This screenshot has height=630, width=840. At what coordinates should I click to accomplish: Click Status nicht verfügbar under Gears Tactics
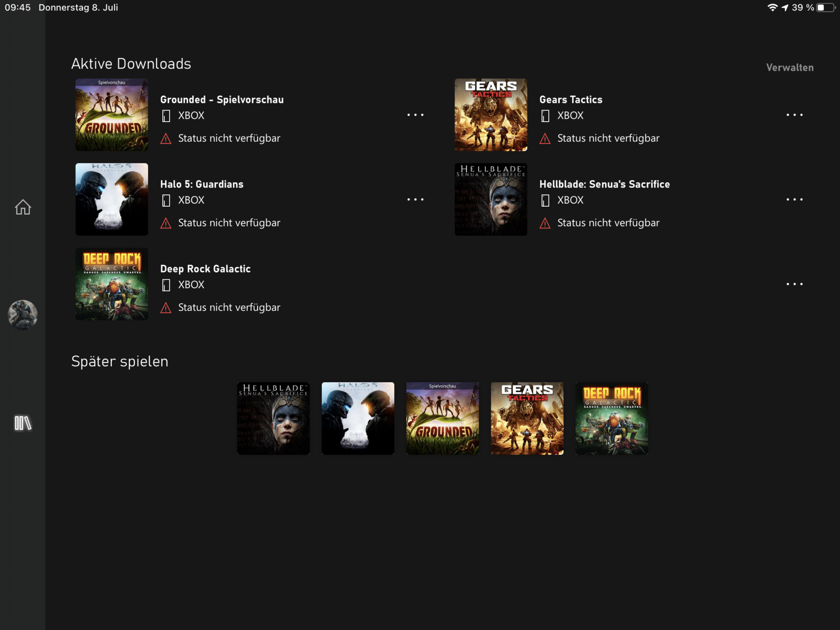608,139
